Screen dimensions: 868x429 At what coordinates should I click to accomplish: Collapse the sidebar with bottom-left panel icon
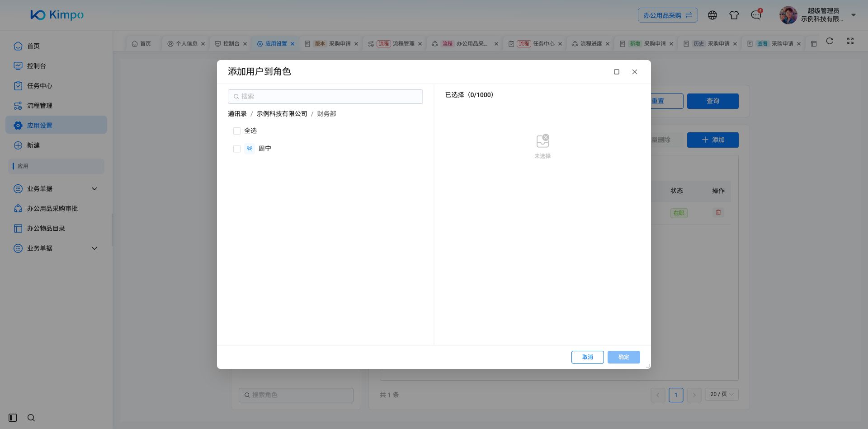tap(13, 418)
